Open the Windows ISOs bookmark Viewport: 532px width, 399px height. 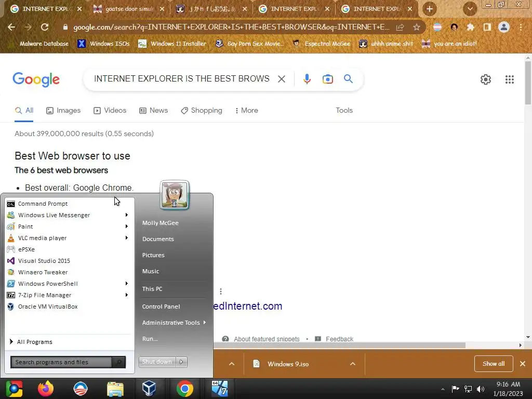[104, 44]
